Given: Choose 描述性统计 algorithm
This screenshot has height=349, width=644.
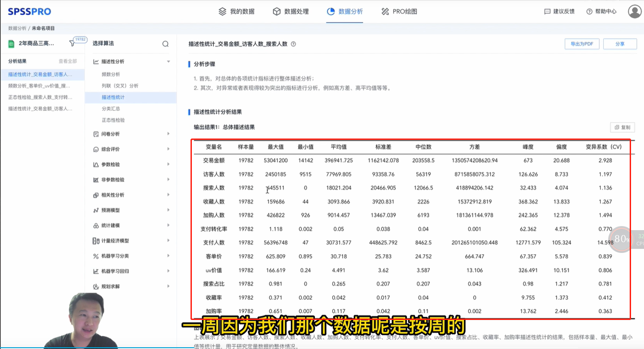Looking at the screenshot, I should [131, 97].
